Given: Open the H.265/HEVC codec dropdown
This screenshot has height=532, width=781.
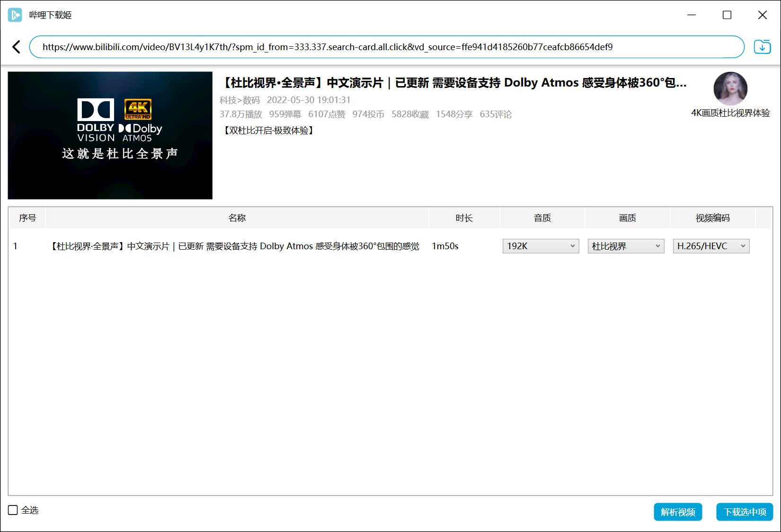Looking at the screenshot, I should coord(711,246).
